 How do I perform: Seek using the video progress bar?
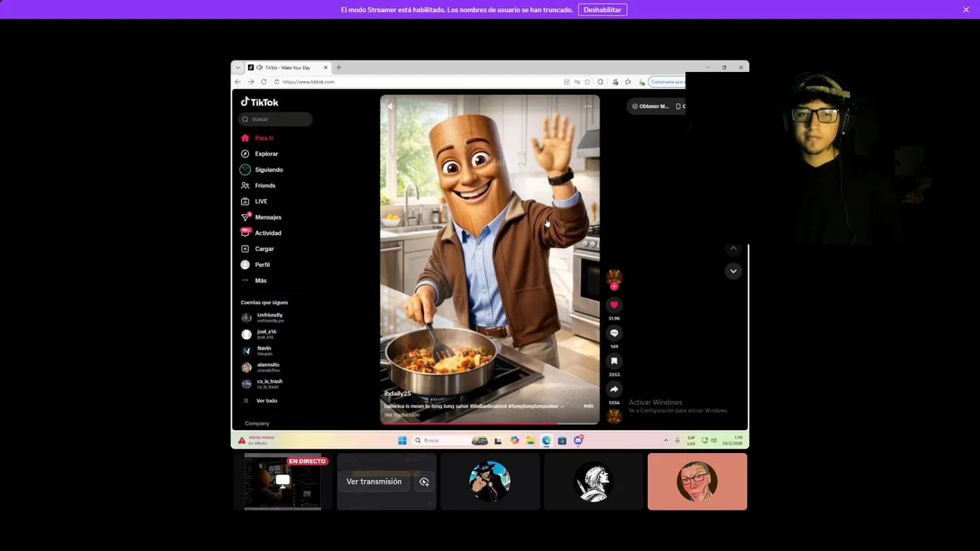click(x=490, y=422)
